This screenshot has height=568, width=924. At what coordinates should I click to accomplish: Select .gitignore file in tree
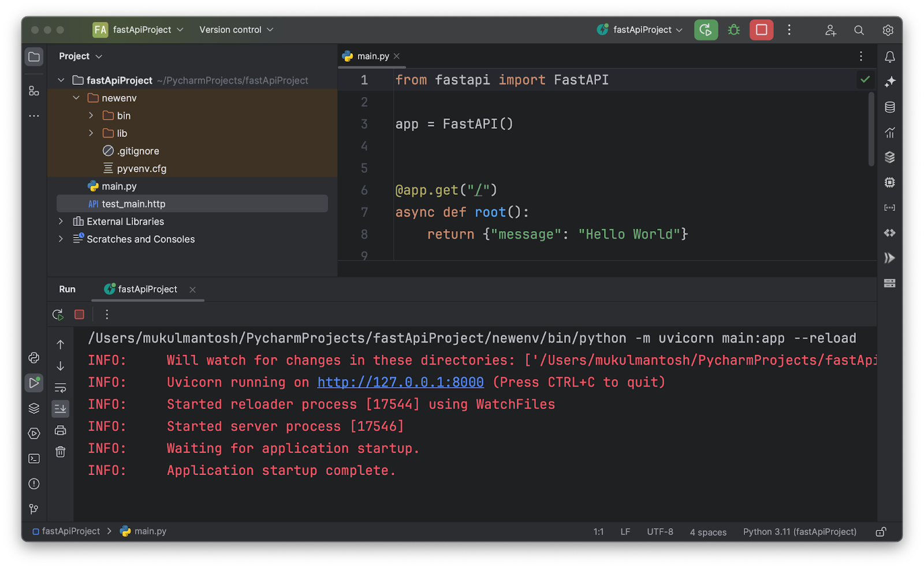pos(138,151)
